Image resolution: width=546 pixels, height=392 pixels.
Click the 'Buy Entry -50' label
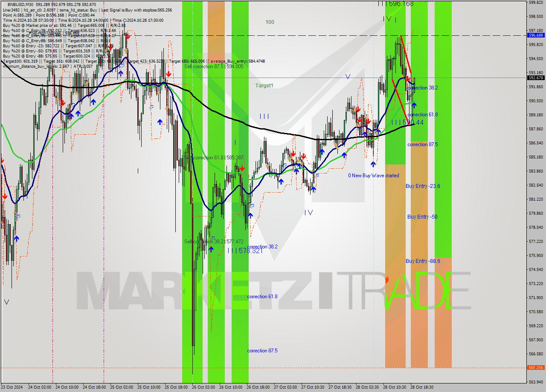pyautogui.click(x=422, y=217)
